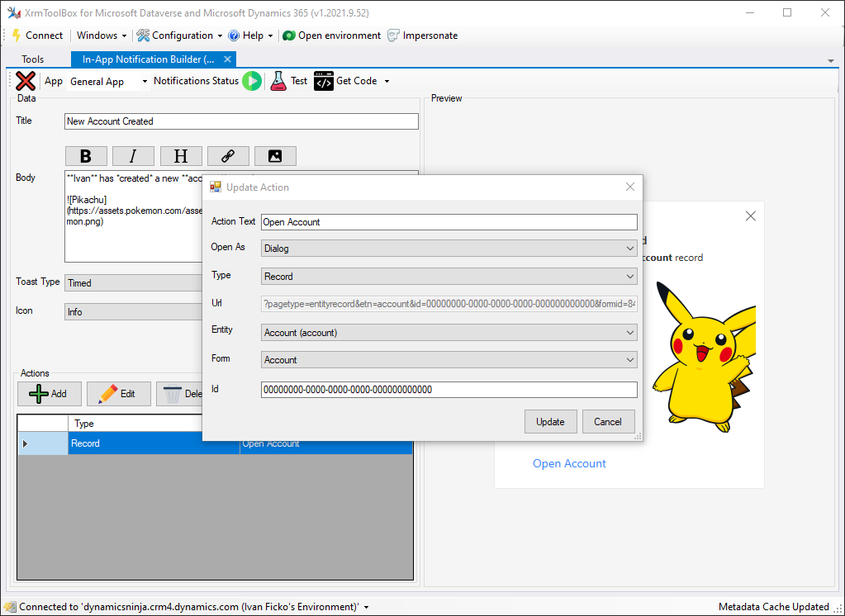Expand the Get Code dropdown arrow

pyautogui.click(x=387, y=82)
